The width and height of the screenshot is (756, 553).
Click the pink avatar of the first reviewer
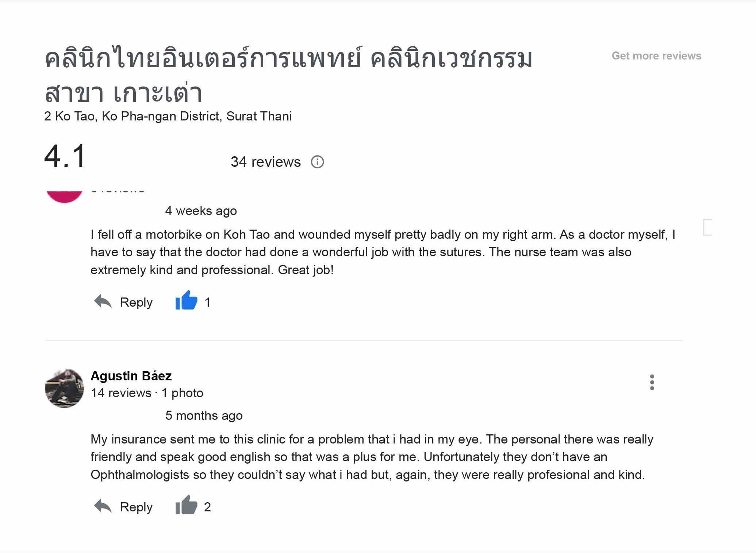coord(64,196)
